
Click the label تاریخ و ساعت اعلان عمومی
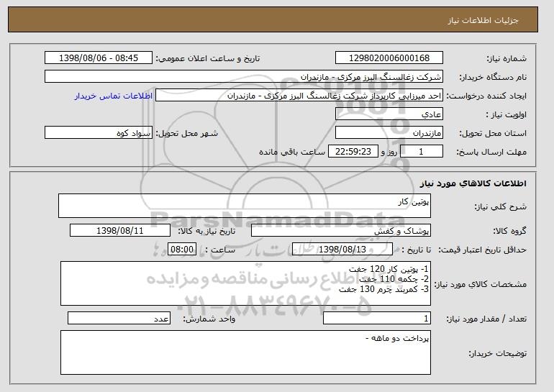[x=208, y=58]
